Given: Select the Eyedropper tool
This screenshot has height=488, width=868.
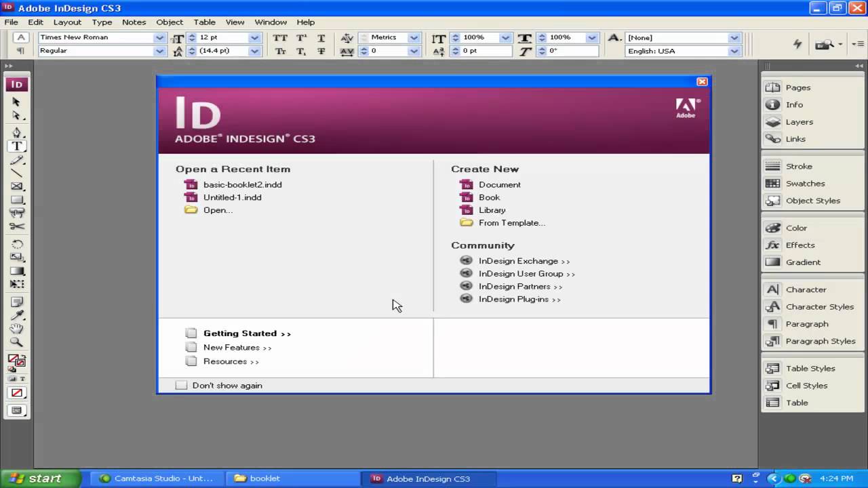Looking at the screenshot, I should 17,315.
